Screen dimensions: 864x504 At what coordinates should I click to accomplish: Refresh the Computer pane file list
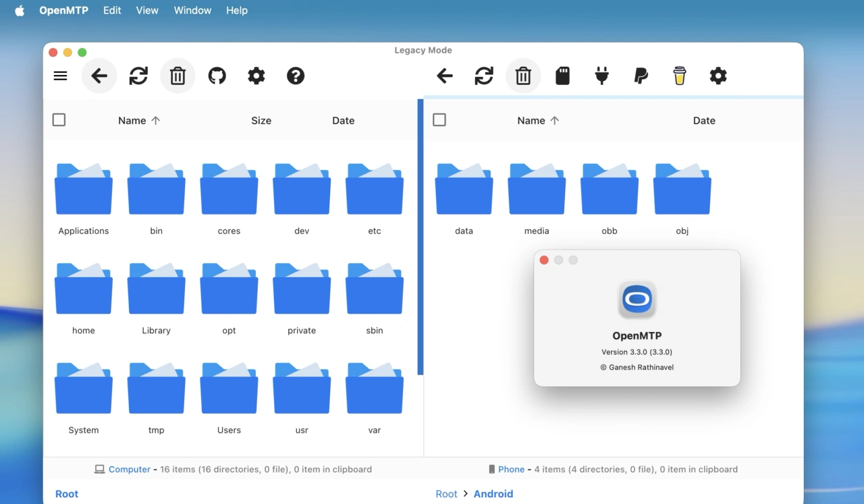click(x=138, y=76)
